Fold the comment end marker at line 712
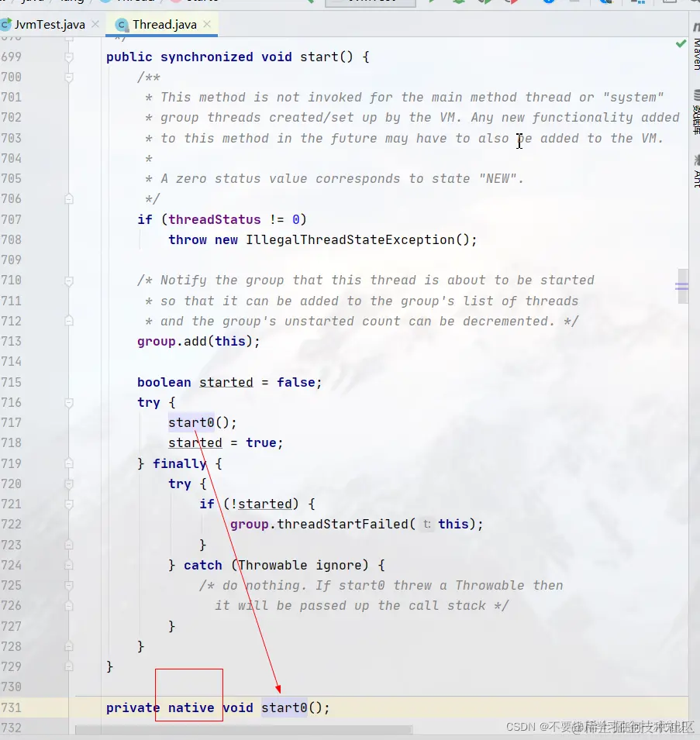The width and height of the screenshot is (700, 740). (69, 321)
